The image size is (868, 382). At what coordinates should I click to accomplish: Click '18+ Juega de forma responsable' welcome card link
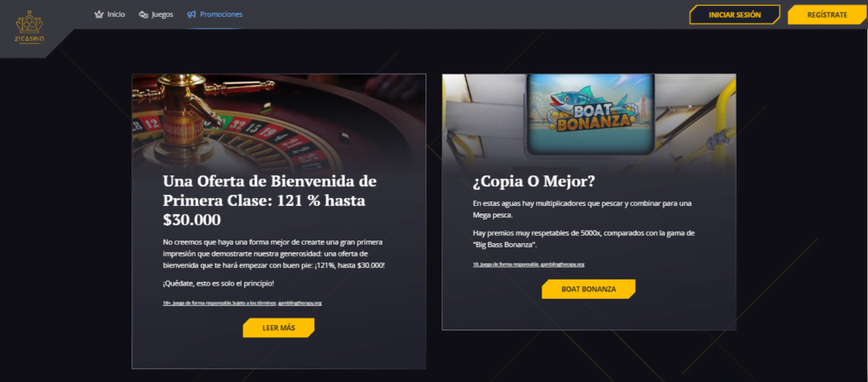[197, 303]
